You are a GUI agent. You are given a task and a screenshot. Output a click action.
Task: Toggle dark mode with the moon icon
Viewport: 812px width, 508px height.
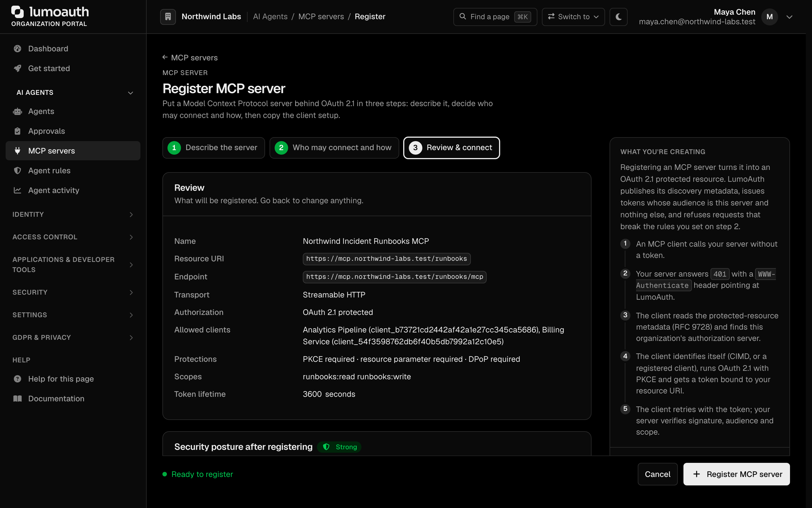pyautogui.click(x=618, y=16)
